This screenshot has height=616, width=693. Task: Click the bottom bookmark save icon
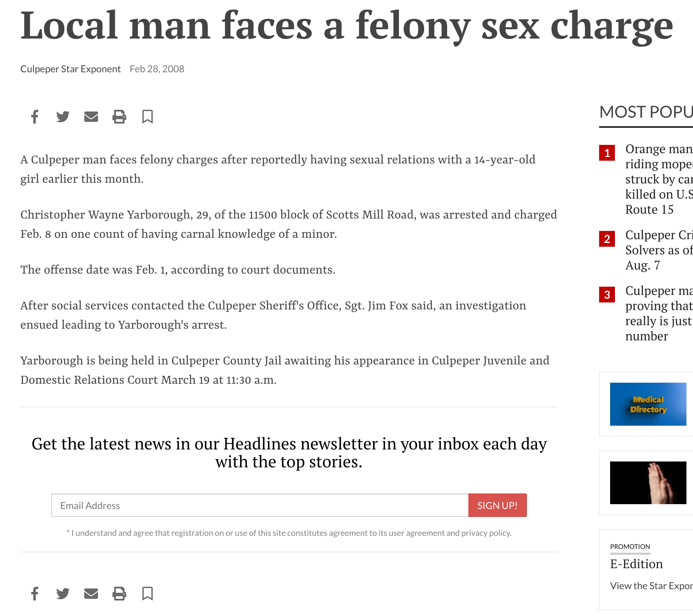(148, 594)
